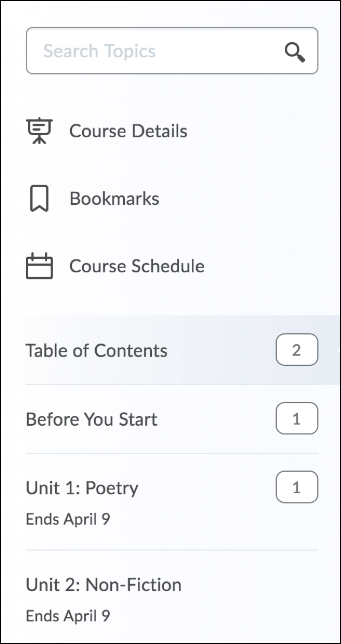Click the Before You Start count badge

[x=297, y=419]
